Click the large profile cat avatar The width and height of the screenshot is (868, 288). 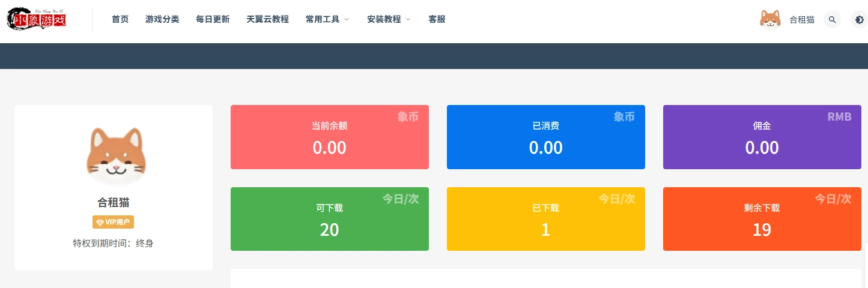click(x=116, y=156)
